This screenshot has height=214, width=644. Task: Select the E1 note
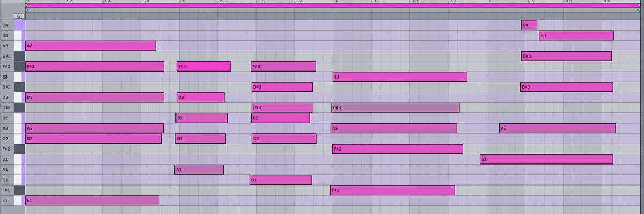coord(92,200)
